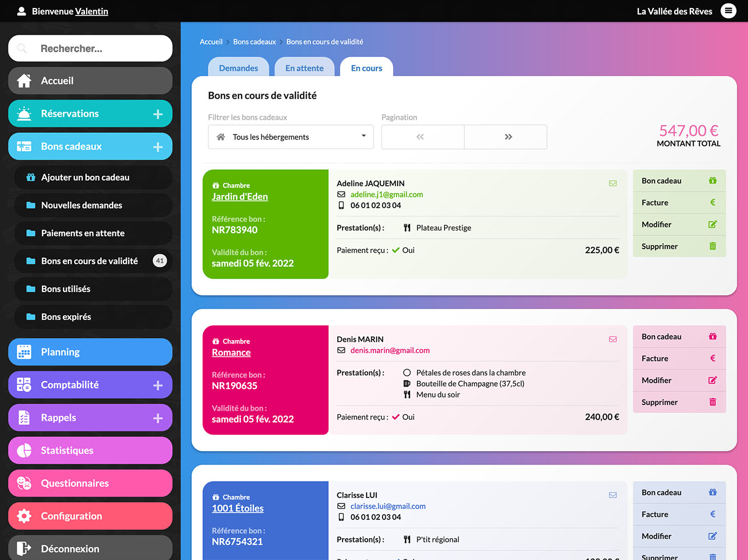Expand Rappels menu plus sign

[158, 418]
